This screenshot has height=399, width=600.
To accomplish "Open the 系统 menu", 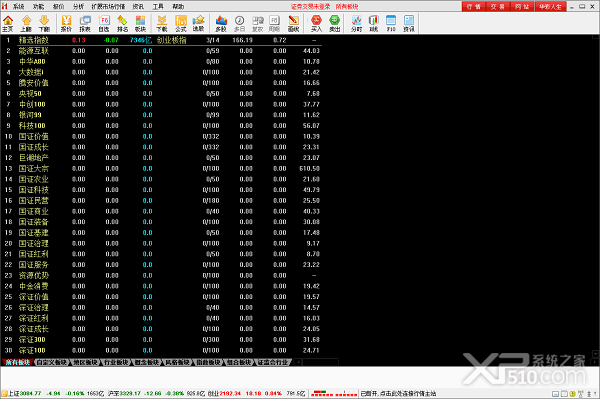I will pos(18,7).
